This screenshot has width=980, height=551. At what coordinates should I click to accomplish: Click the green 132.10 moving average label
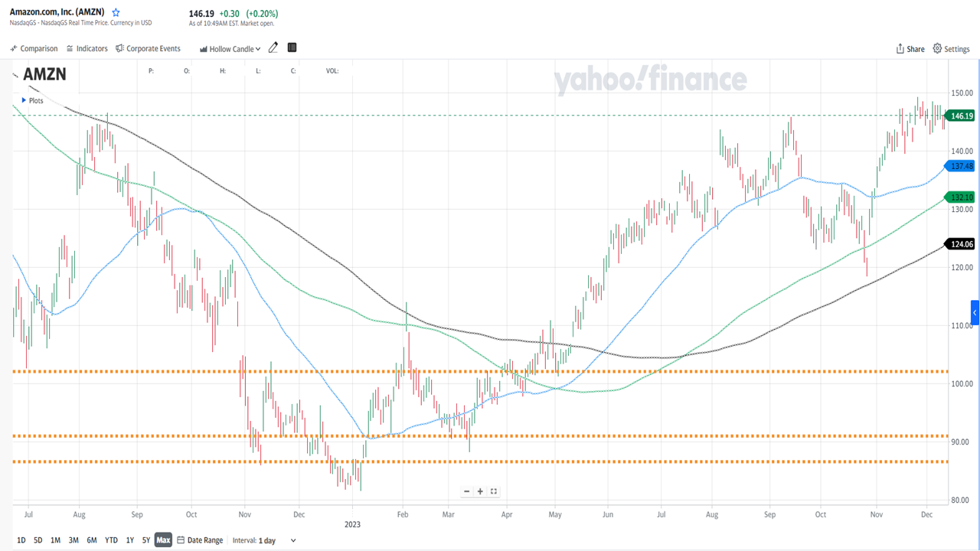960,197
